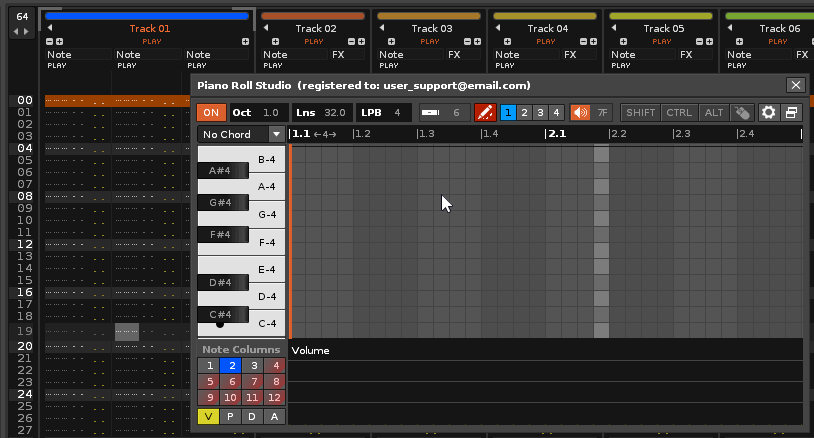
Task: Add an effect column to Track 03
Action: pyautogui.click(x=477, y=42)
